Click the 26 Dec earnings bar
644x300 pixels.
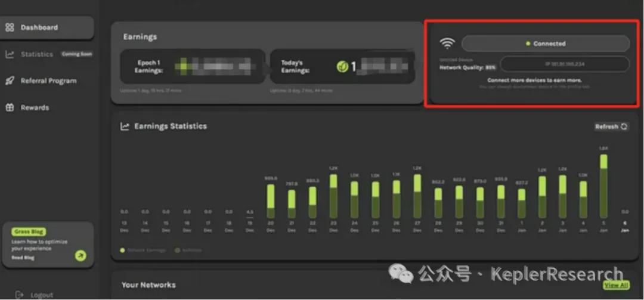[397, 199]
